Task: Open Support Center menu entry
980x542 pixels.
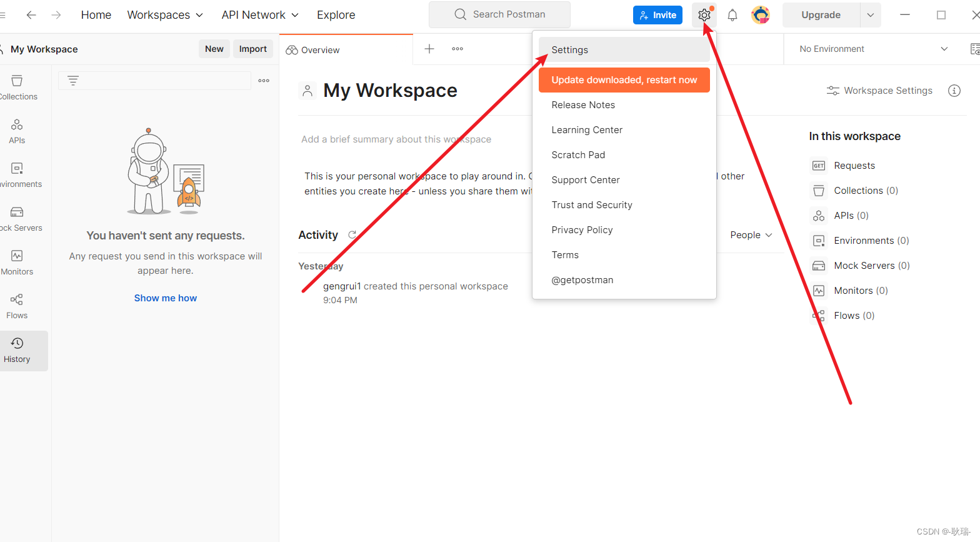Action: point(624,180)
